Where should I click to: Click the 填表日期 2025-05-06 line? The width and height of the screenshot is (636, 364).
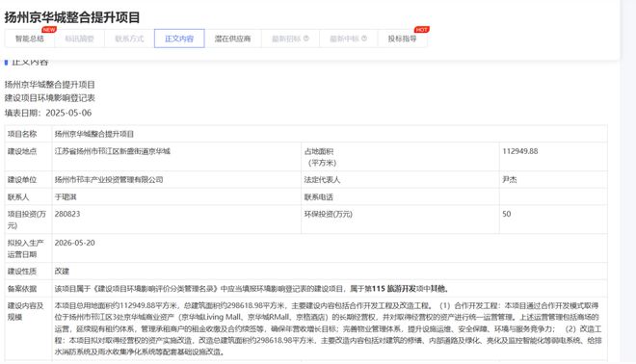48,113
